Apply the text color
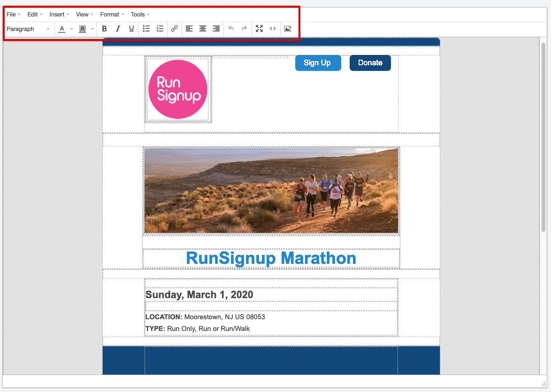Image resolution: width=551 pixels, height=392 pixels. tap(62, 29)
